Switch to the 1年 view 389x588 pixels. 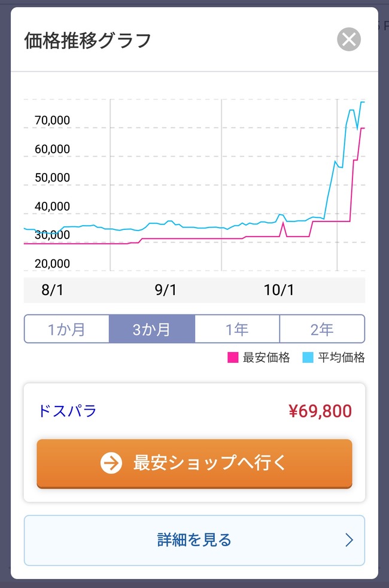tap(237, 328)
